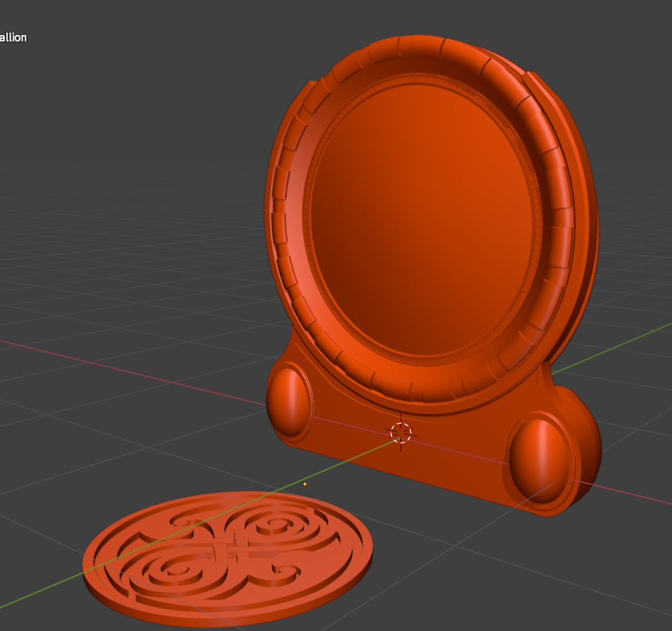Select the upright round stand model

tap(433, 275)
